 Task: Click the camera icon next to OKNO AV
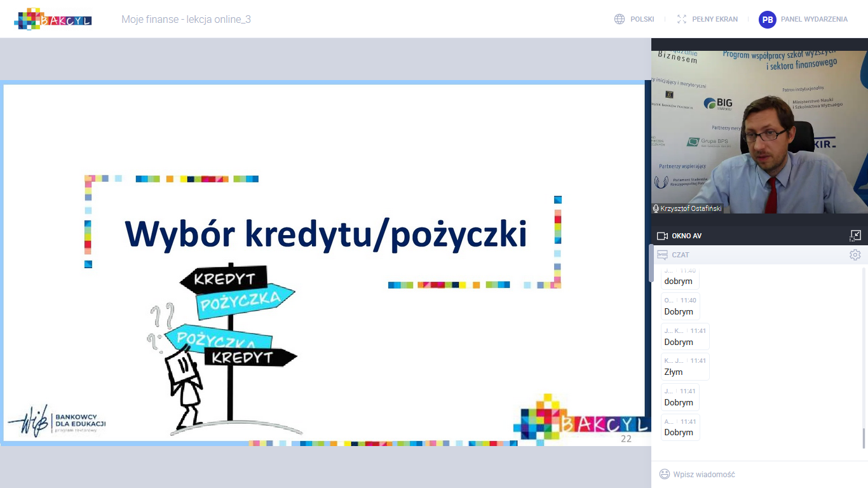(x=662, y=236)
